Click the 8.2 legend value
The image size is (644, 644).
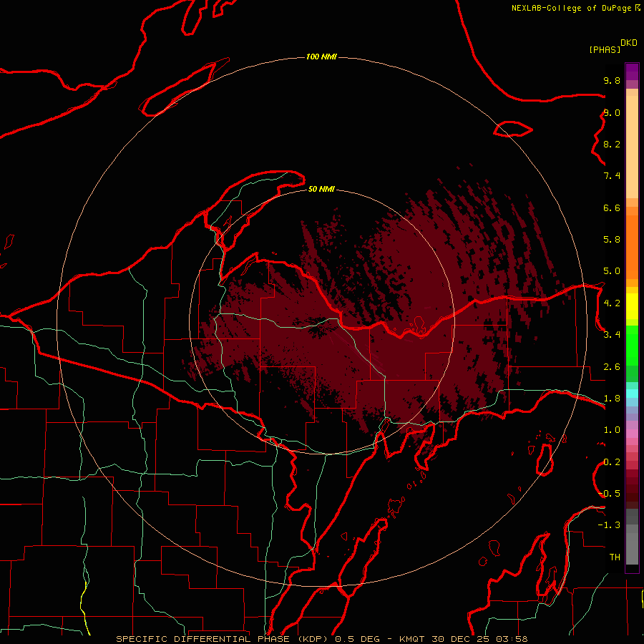pyautogui.click(x=612, y=144)
